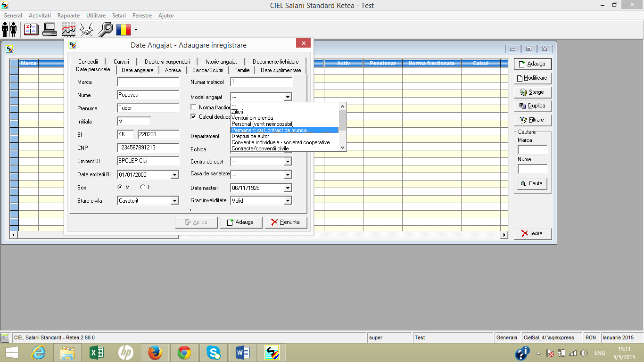Screen dimensions: 644x362
Task: Open the wrench settings toolbar icon
Action: pos(105,30)
